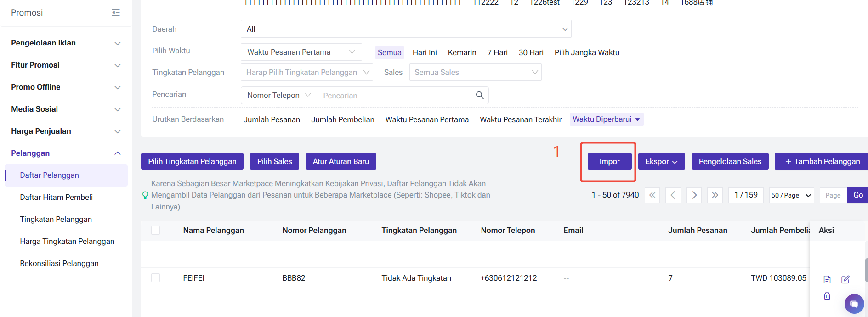The height and width of the screenshot is (317, 868).
Task: Open Daftar Hitam Pembeli menu item
Action: click(x=56, y=197)
